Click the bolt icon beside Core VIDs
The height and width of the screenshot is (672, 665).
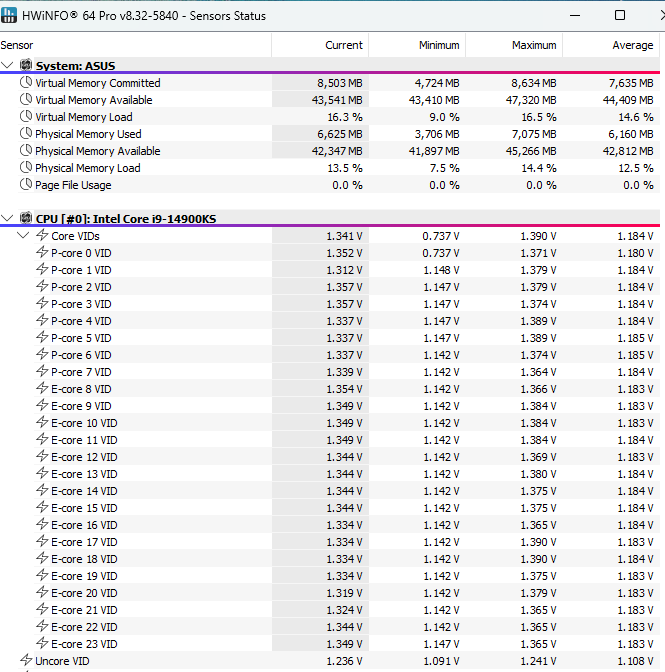coord(42,235)
